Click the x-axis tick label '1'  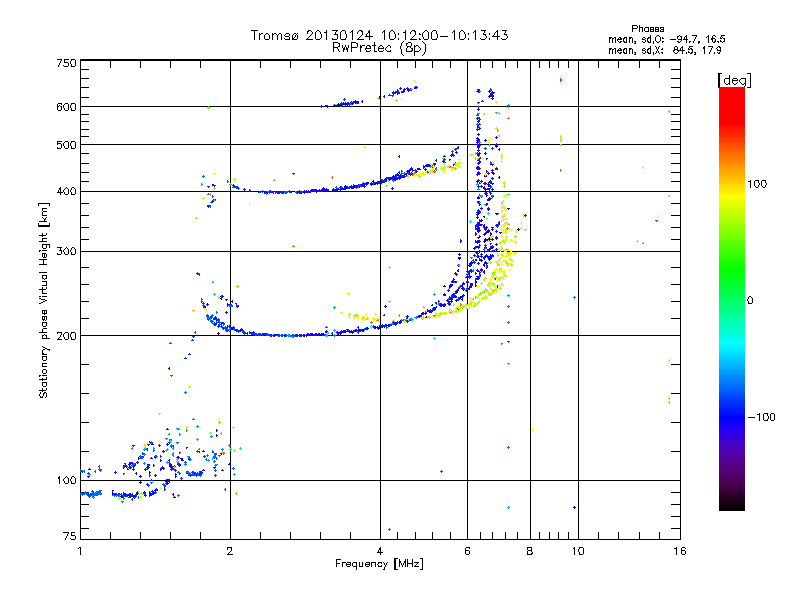point(80,551)
